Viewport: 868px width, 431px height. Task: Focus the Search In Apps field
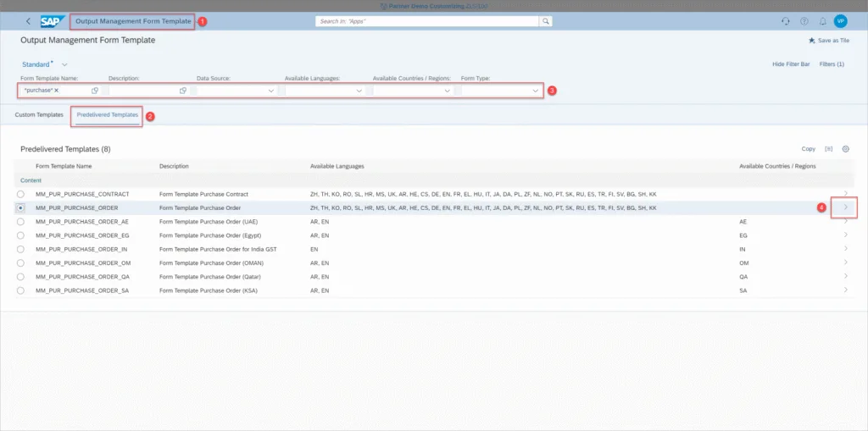point(427,21)
